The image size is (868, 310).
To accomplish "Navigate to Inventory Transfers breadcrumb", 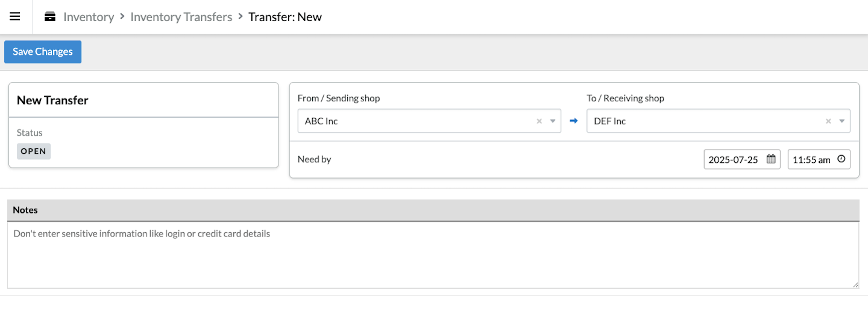I will 181,17.
